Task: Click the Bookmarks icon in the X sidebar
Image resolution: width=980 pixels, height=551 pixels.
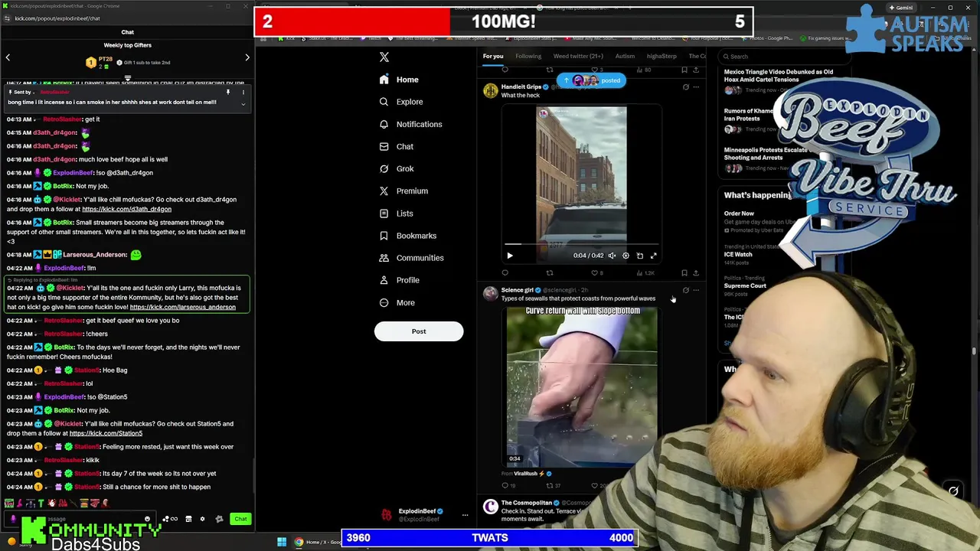Action: pos(384,236)
